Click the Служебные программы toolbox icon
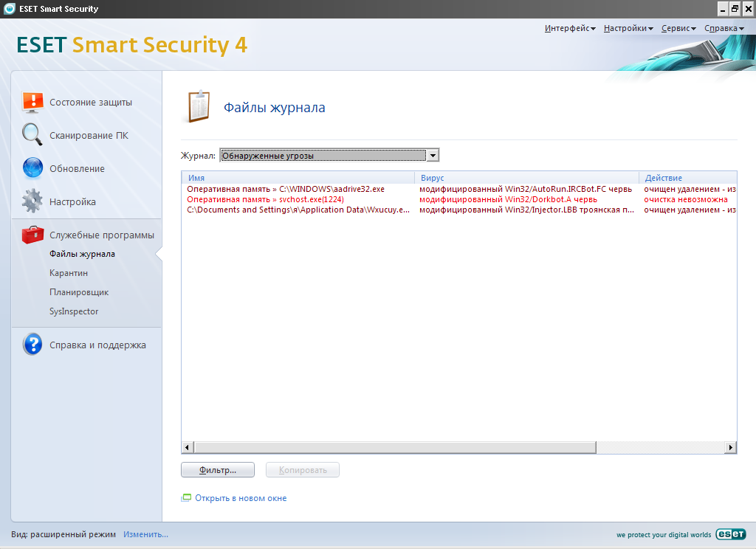 pos(32,235)
